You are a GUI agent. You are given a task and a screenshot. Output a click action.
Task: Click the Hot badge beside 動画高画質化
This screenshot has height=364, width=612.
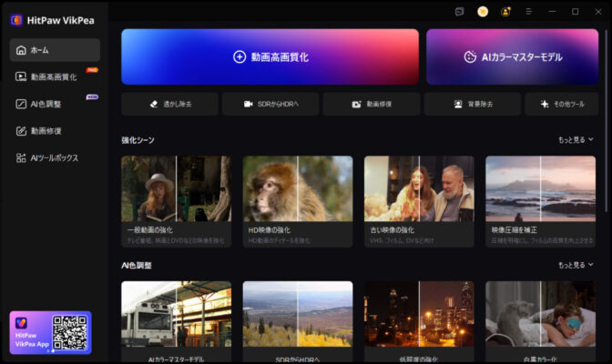(x=92, y=70)
